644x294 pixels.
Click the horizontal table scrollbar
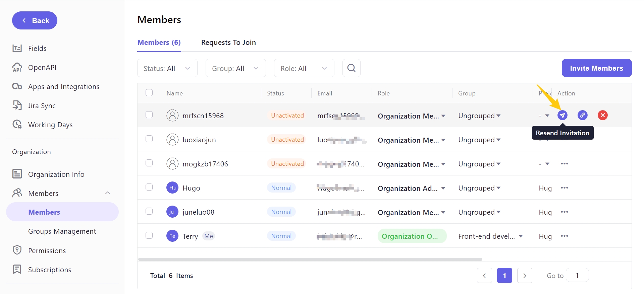point(310,259)
